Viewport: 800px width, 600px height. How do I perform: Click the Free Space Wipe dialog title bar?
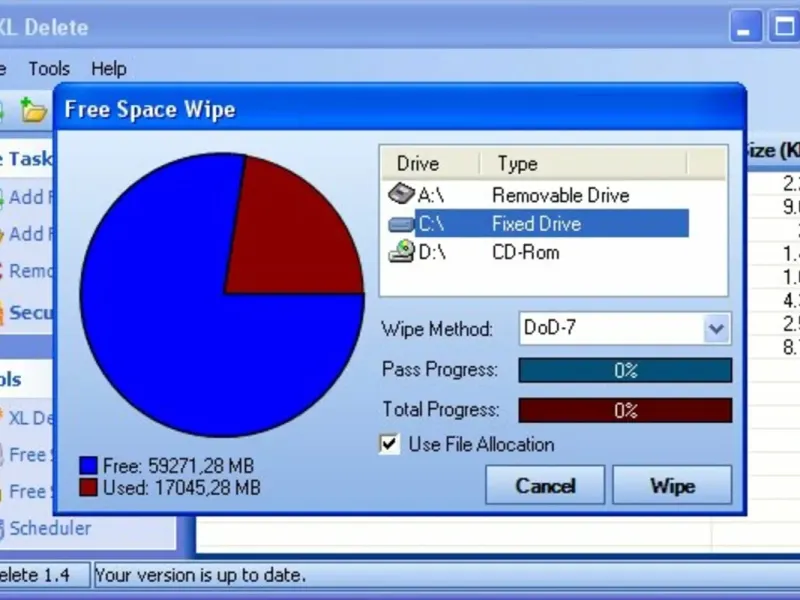[x=400, y=109]
